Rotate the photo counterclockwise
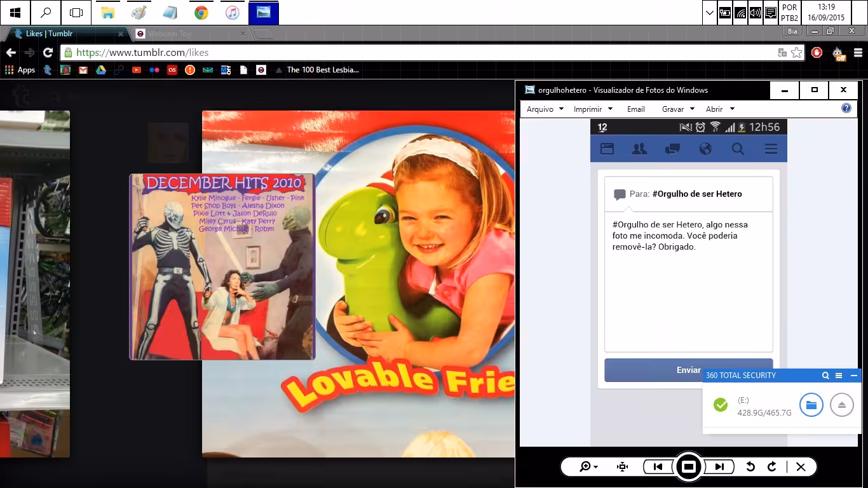868x488 pixels. coord(750,467)
